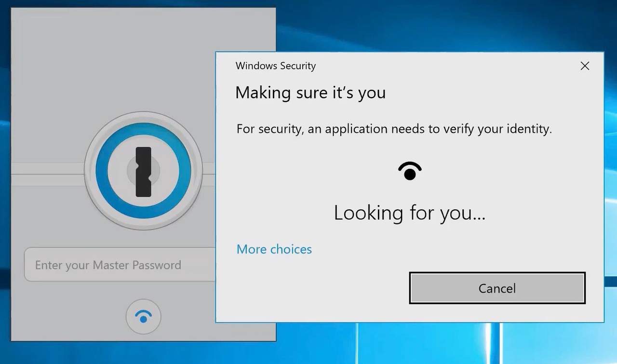Screen dimensions: 617x364
Task: Focus the Enter your Master Password field
Action: click(120, 265)
